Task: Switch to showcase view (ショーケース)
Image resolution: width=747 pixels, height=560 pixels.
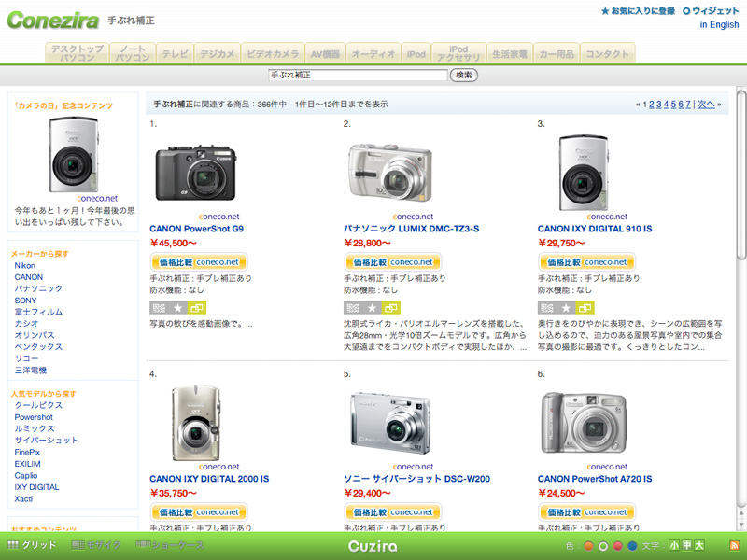Action: pos(170,545)
